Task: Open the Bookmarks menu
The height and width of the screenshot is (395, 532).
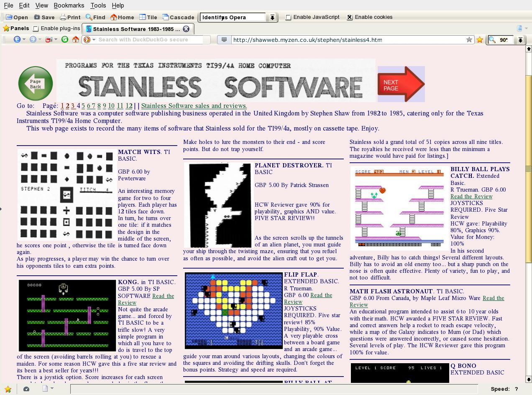Action: [69, 5]
